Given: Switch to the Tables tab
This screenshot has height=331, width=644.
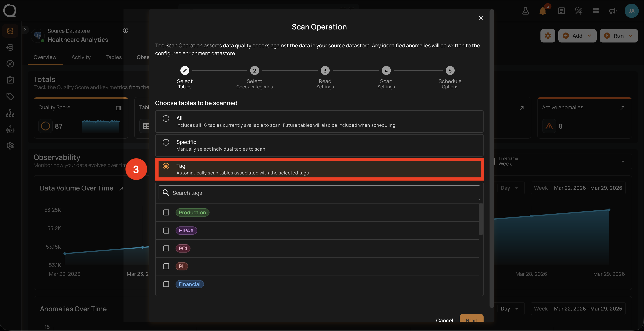Looking at the screenshot, I should point(113,57).
